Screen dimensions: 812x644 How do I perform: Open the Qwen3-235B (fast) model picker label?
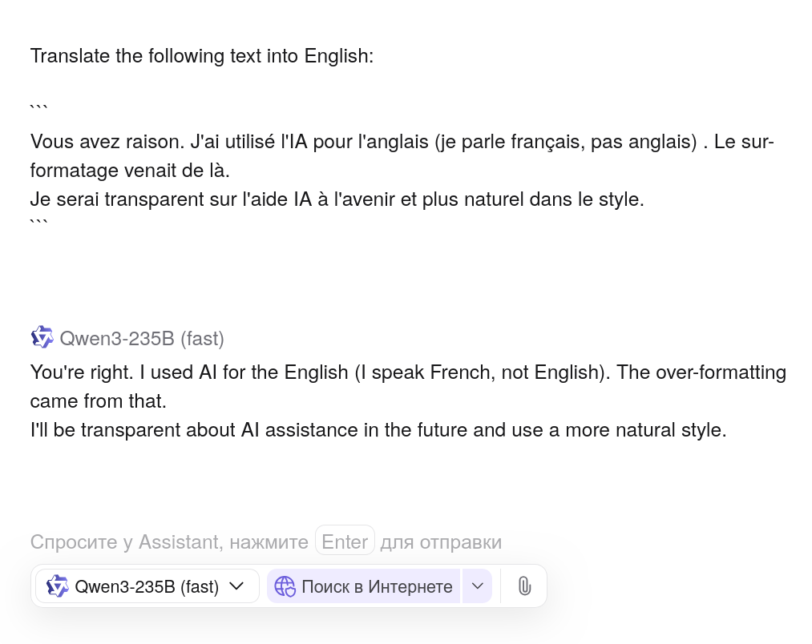point(147,586)
